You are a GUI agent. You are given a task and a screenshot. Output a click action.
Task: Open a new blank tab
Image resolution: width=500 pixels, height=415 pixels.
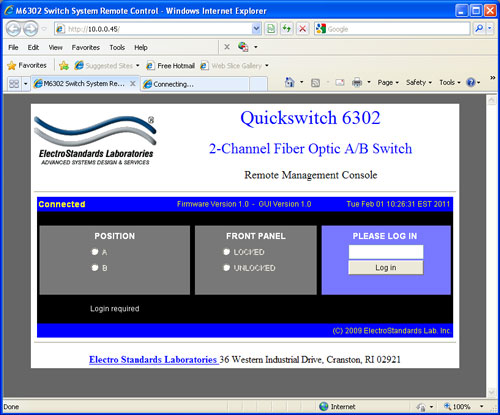coord(258,84)
